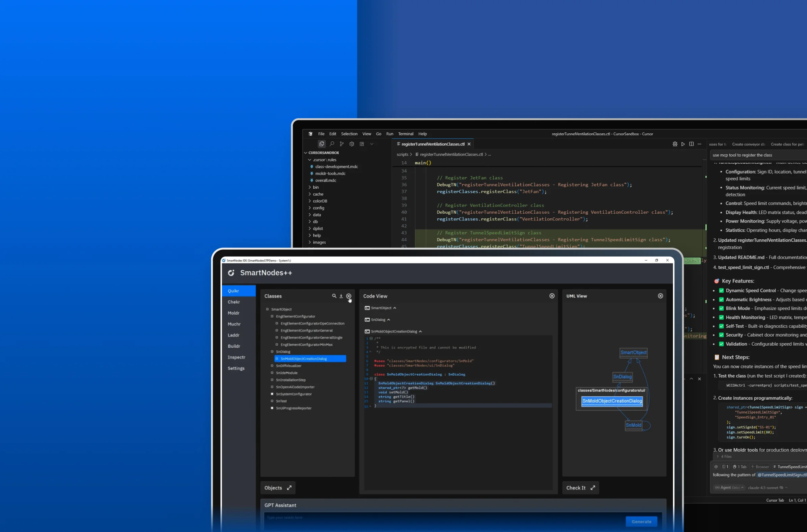This screenshot has width=807, height=532.
Task: Click the download icon in Classes panel
Action: point(341,296)
